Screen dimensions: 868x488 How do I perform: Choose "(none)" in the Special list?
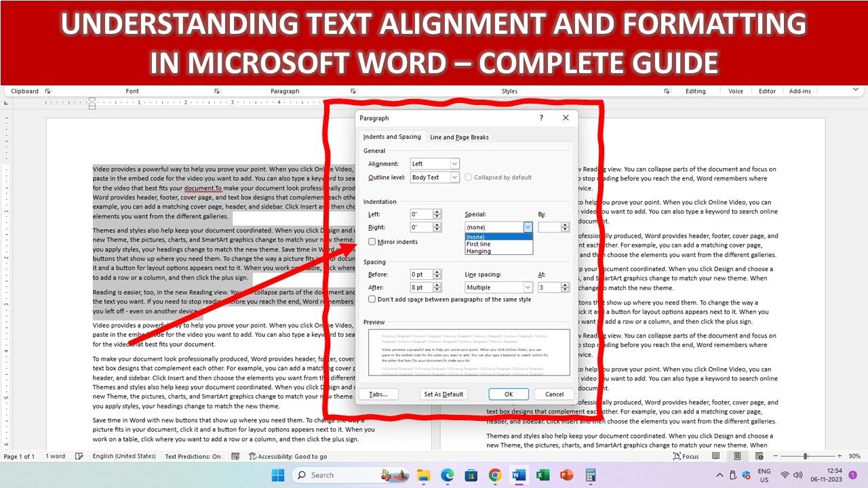499,237
